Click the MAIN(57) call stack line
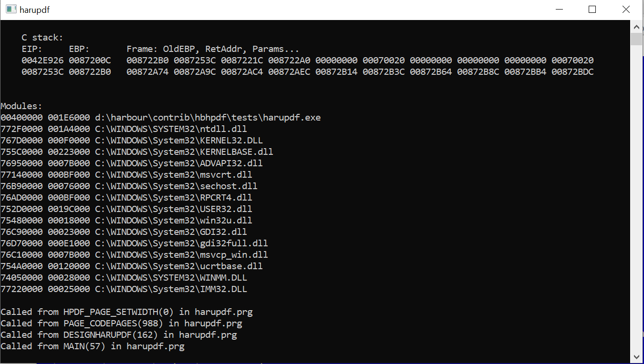Viewport: 644px width, 364px height. click(x=93, y=346)
